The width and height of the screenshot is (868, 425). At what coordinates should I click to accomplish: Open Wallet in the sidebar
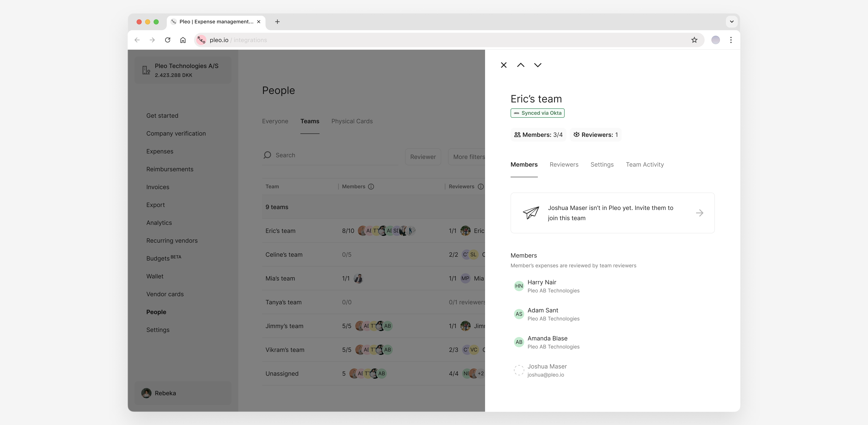[155, 276]
